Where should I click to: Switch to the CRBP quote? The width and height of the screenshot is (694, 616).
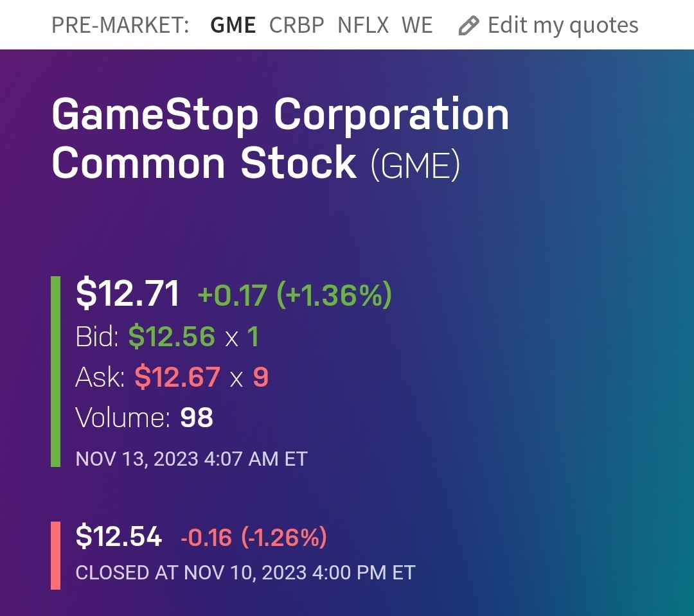[x=297, y=26]
